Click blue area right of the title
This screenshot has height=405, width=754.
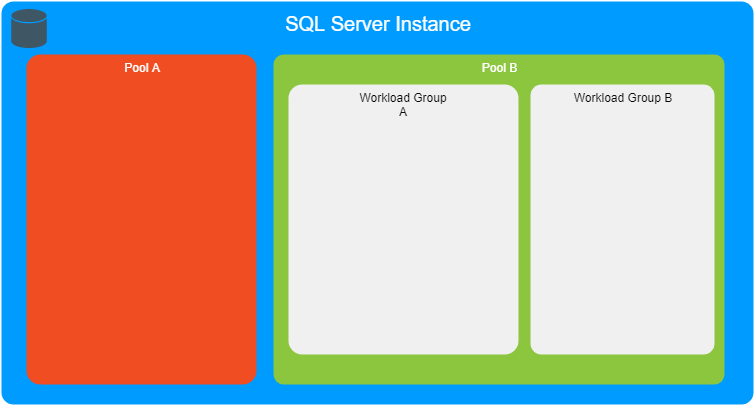600,24
